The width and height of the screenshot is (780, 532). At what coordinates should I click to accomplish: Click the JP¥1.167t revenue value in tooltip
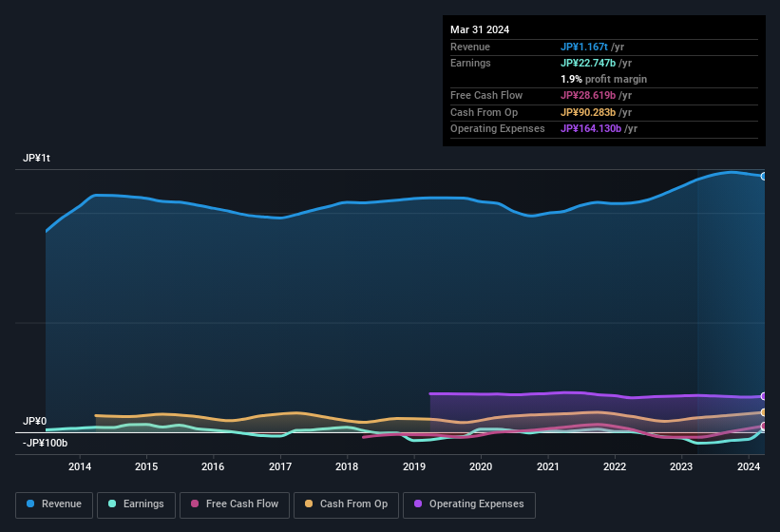(x=585, y=47)
